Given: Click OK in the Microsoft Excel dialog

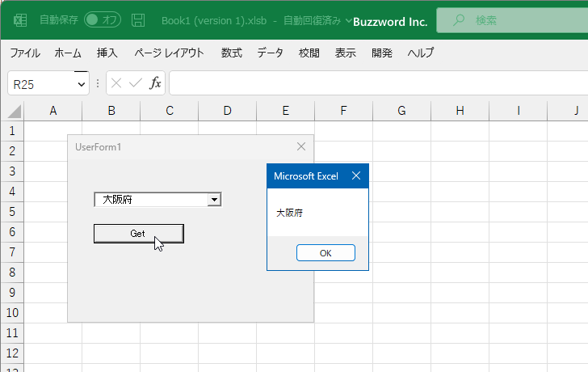Looking at the screenshot, I should (325, 253).
